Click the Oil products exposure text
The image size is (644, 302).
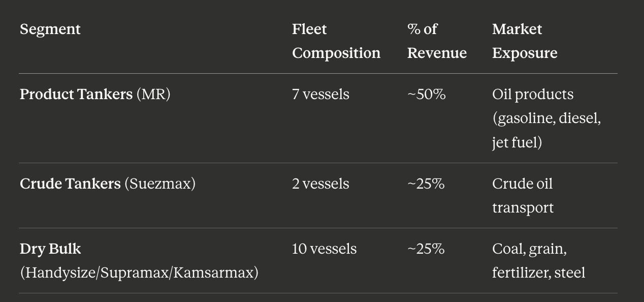533,95
